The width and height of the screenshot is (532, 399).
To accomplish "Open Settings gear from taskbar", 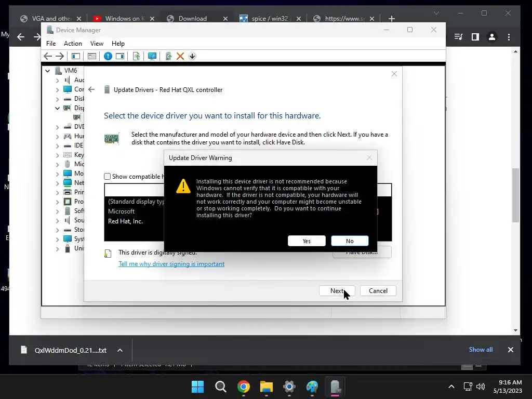I will (289, 387).
